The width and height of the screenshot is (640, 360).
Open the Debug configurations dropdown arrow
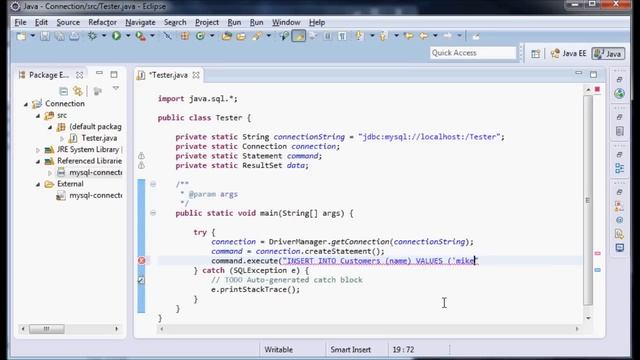pos(104,36)
